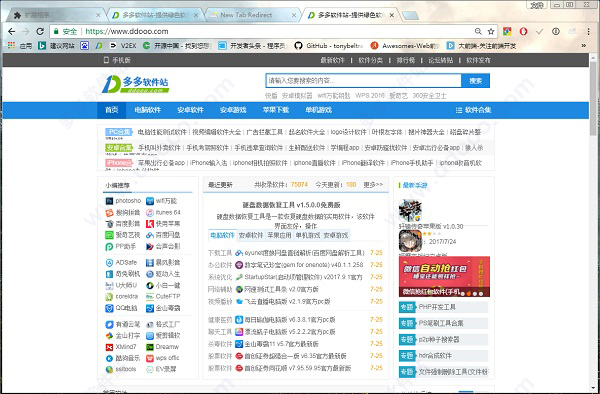Reload the page with the refresh icon

point(40,31)
